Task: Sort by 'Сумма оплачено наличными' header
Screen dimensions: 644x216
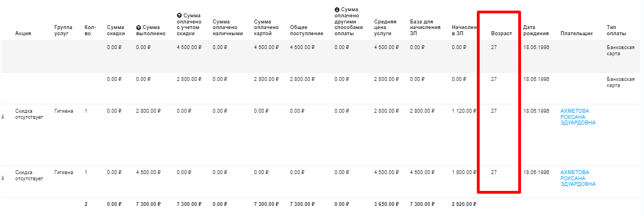Action: 228,27
